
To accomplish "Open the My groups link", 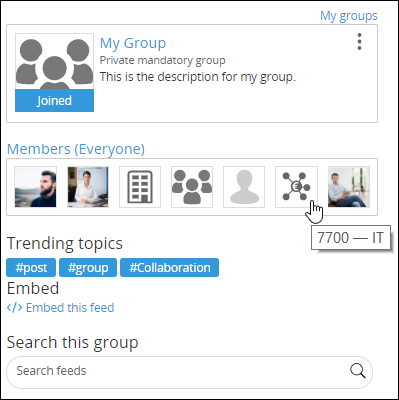I will click(x=349, y=16).
